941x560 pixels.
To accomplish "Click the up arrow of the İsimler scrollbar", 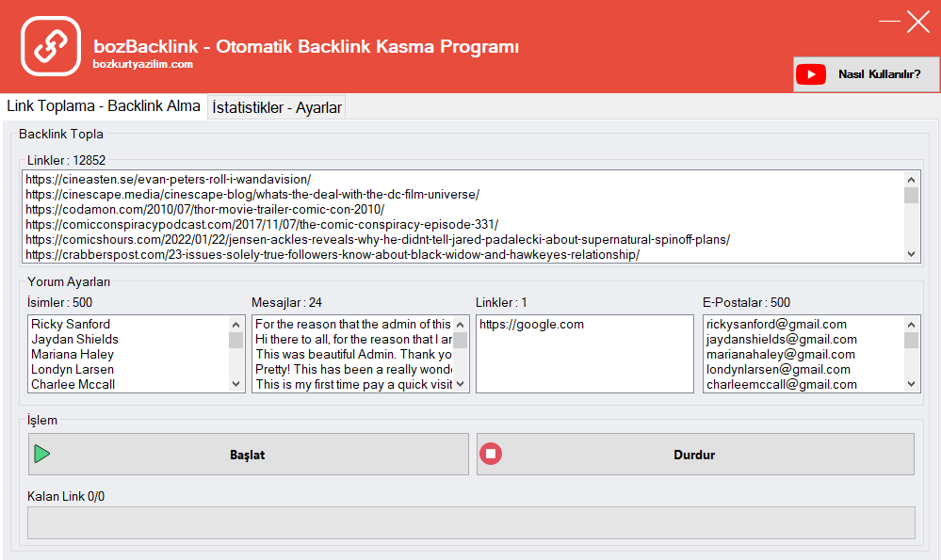I will tap(235, 325).
